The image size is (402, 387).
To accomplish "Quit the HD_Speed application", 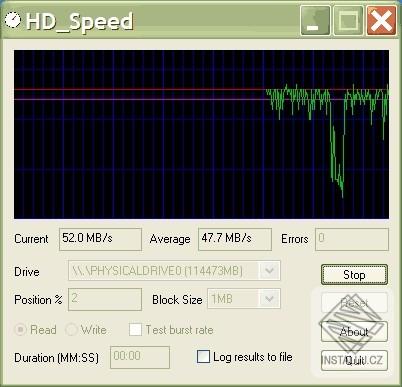I will [x=354, y=360].
